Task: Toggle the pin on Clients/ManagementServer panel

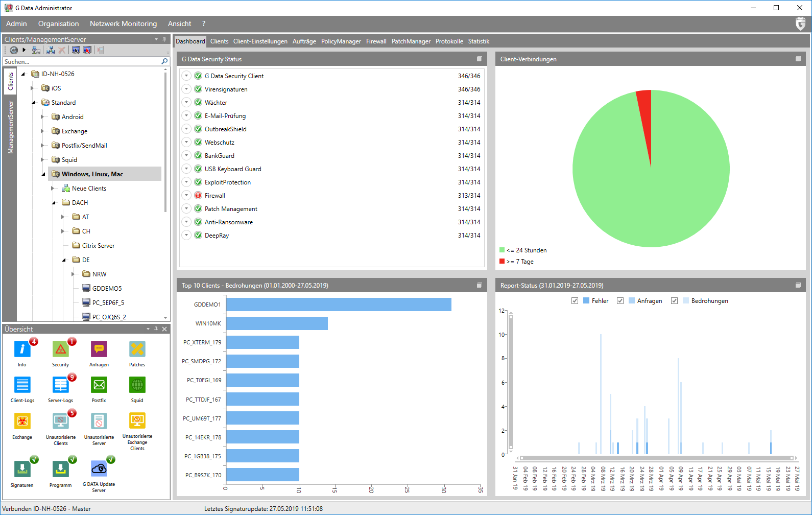Action: 164,39
